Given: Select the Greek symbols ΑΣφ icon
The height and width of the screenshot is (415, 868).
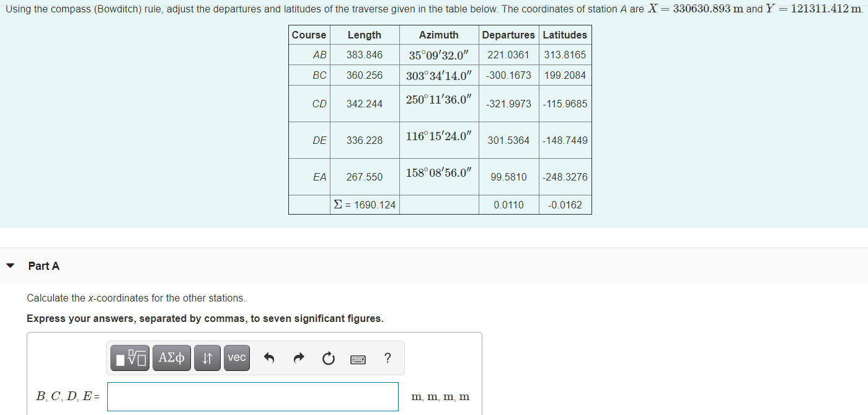Looking at the screenshot, I should coord(171,358).
